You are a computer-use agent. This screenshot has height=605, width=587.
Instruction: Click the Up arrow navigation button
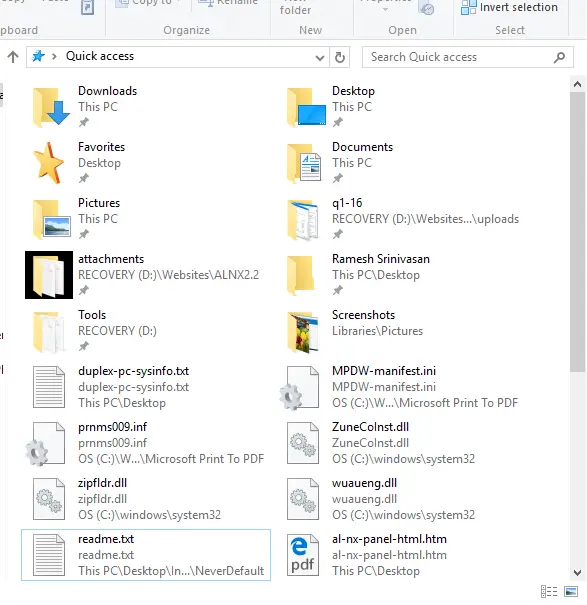(13, 57)
